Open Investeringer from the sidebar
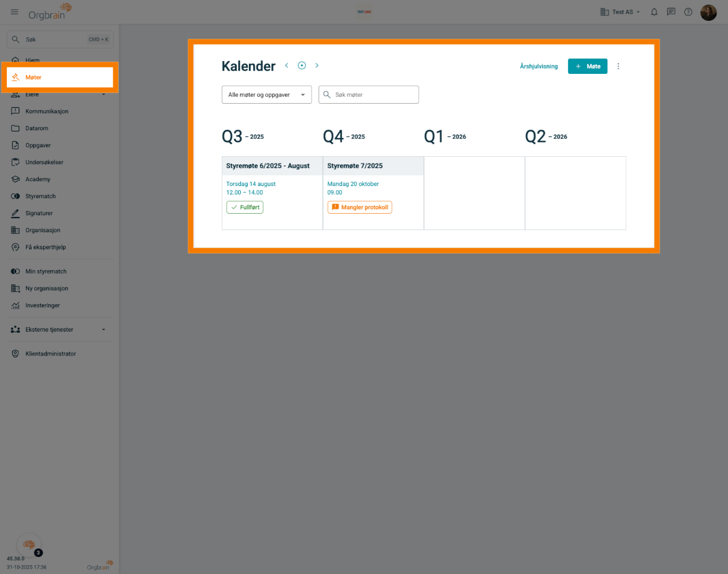 coord(60,306)
